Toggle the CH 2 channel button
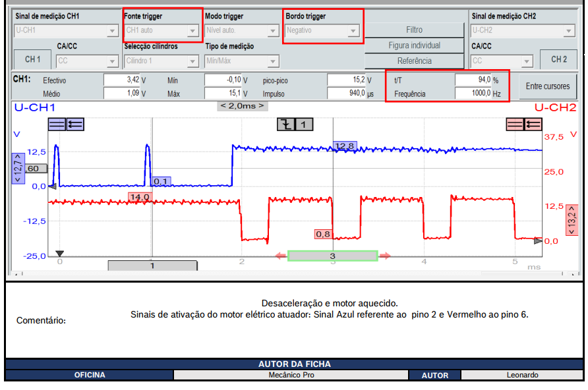Image resolution: width=588 pixels, height=390 pixels. pos(558,59)
